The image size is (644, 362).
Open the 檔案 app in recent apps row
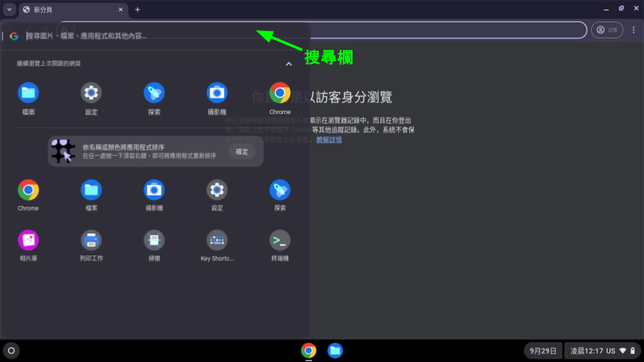click(28, 93)
